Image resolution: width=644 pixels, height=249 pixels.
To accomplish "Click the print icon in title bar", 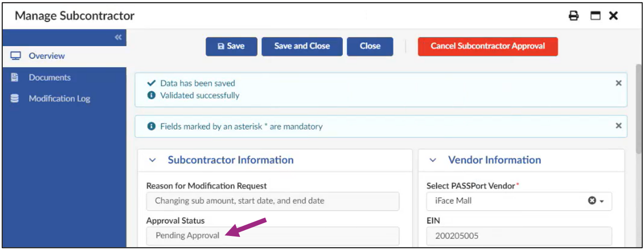I will pyautogui.click(x=574, y=16).
